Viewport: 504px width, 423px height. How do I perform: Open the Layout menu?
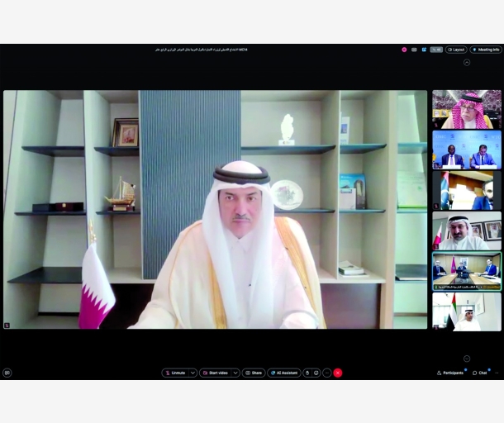(x=456, y=50)
